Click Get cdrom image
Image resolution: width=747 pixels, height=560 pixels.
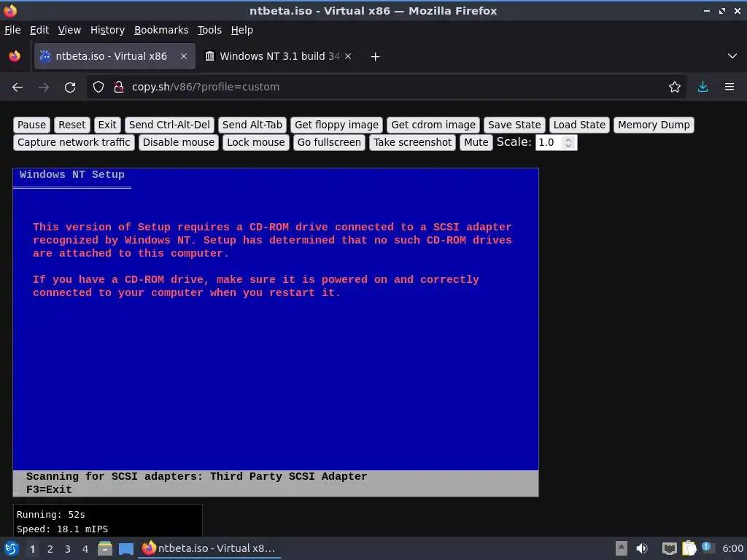click(x=433, y=125)
